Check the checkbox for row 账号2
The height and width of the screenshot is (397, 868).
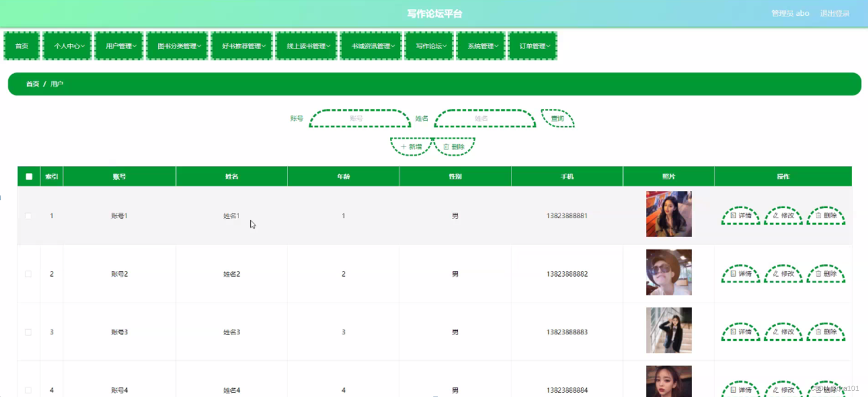pos(28,274)
